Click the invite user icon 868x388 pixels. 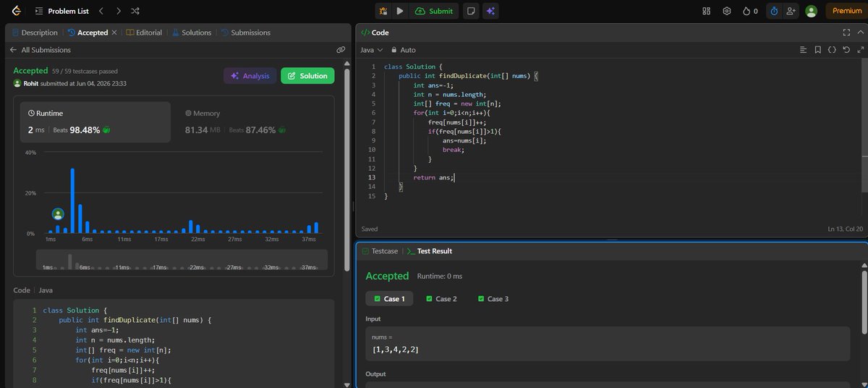(791, 11)
